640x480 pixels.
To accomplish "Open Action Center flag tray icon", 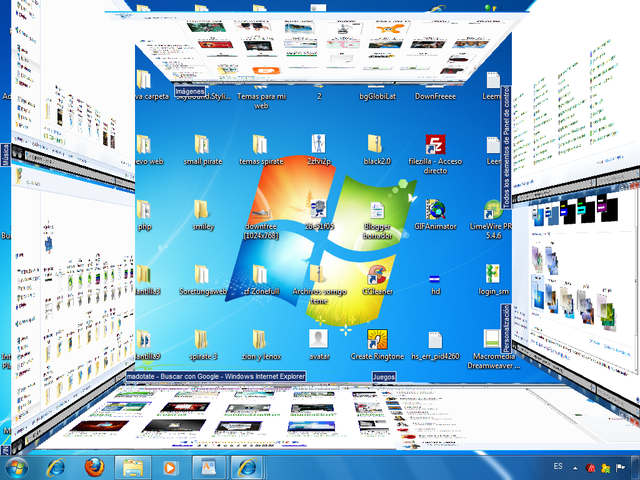I will click(x=620, y=468).
